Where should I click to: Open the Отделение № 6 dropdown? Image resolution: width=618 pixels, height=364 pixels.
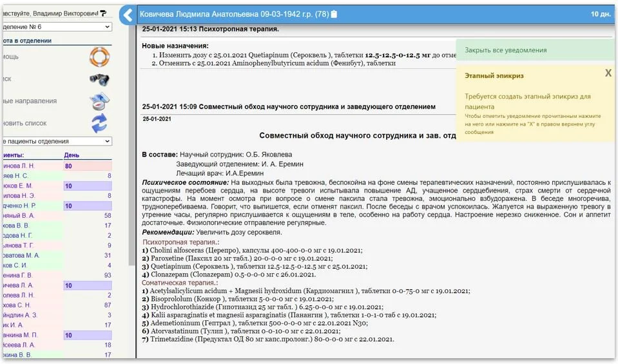[57, 27]
